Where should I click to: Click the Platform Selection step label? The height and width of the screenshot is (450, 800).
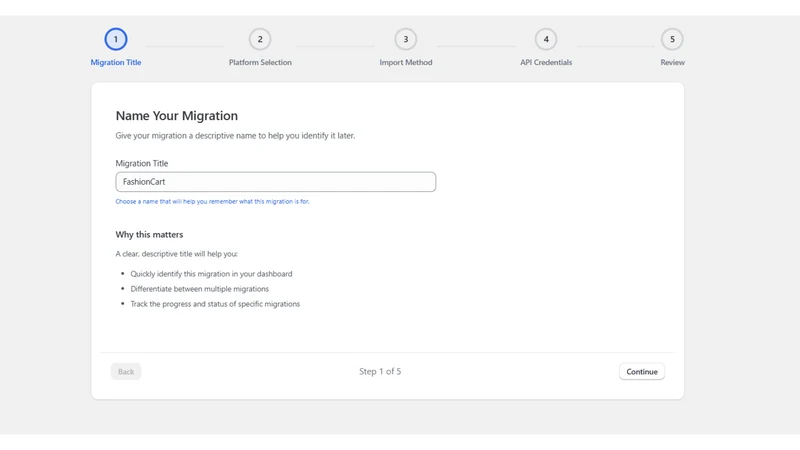point(260,62)
